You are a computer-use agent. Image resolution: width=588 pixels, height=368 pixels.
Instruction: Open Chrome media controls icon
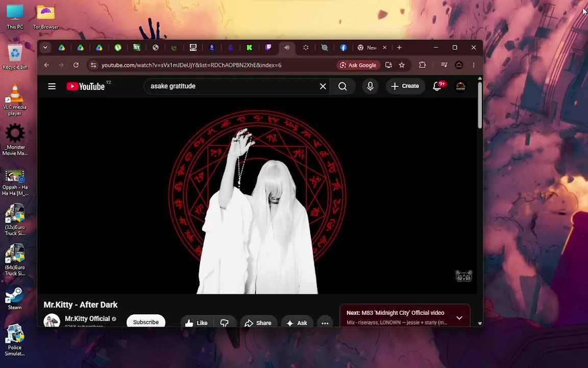444,65
